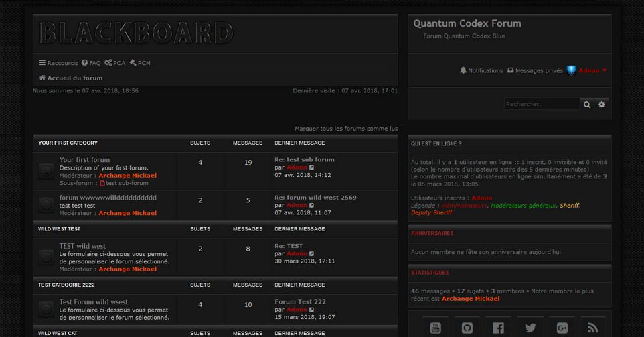Go to PCA admin panel
644x337 pixels.
tap(115, 63)
